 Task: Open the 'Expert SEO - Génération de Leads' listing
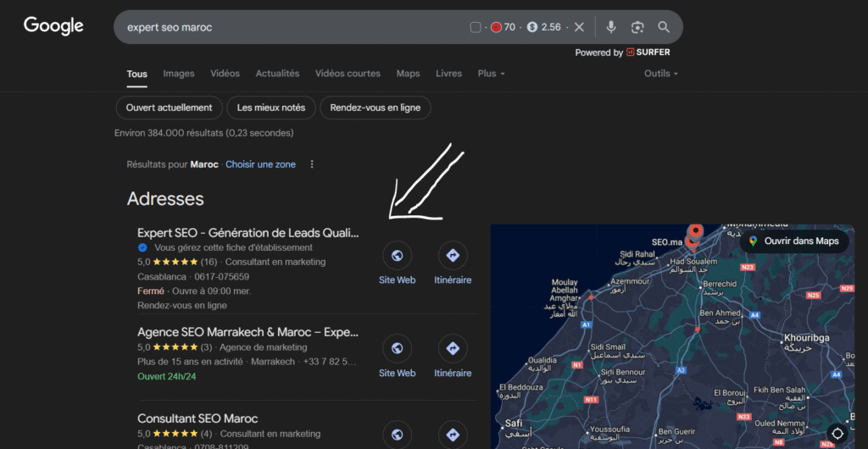[248, 233]
